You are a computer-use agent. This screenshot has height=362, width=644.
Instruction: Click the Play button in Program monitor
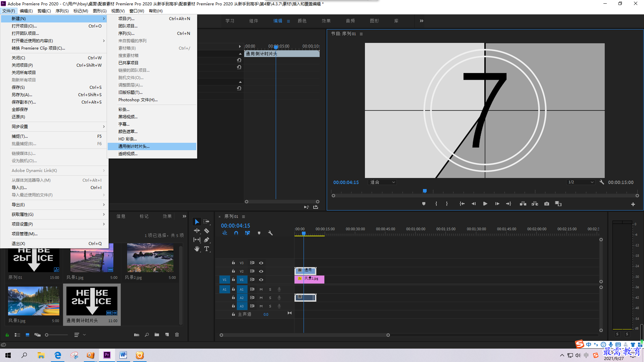point(485,204)
